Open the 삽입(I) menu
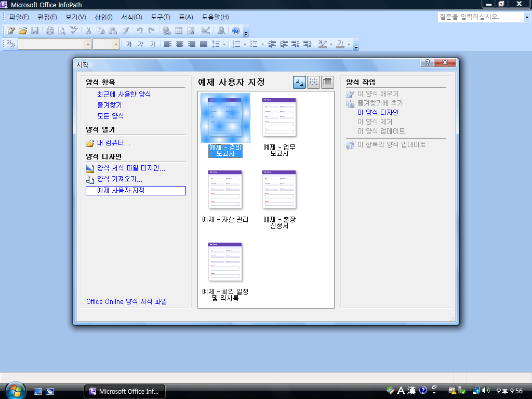Image resolution: width=532 pixels, height=399 pixels. point(103,17)
